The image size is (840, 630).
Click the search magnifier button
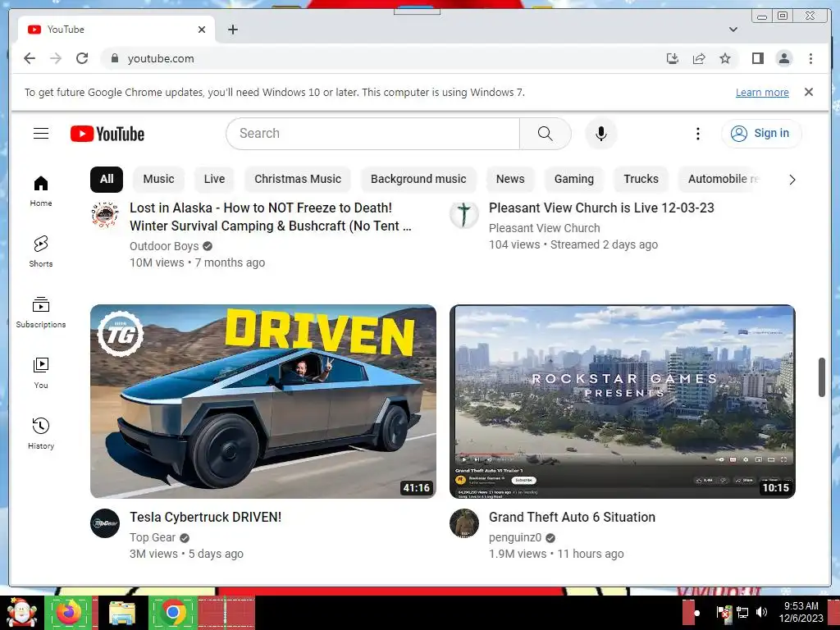545,134
